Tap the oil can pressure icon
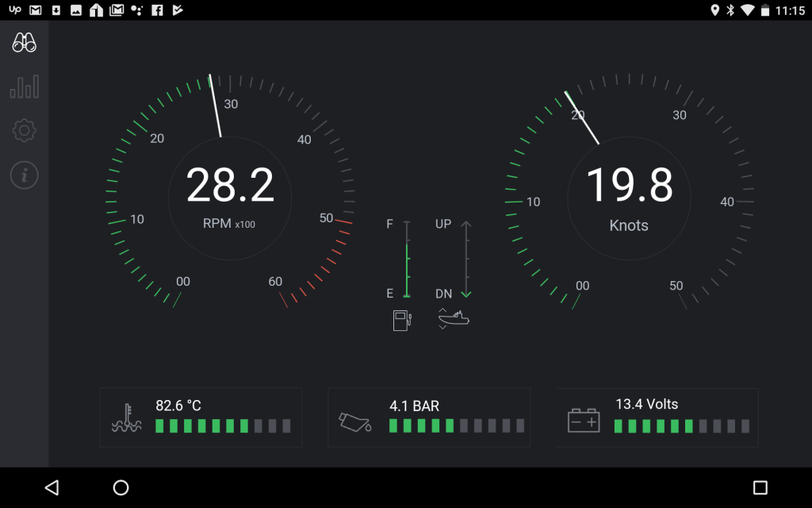Viewport: 812px width, 508px height. tap(355, 421)
